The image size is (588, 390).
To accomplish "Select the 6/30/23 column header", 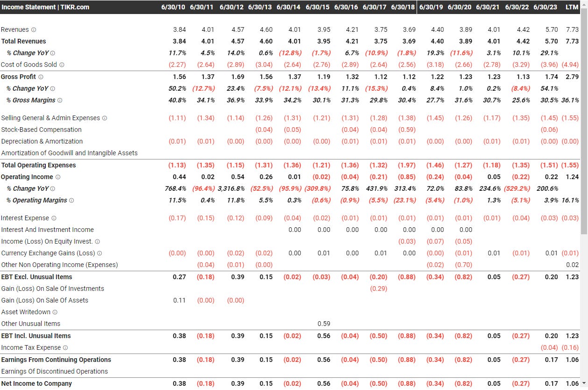I will [545, 7].
